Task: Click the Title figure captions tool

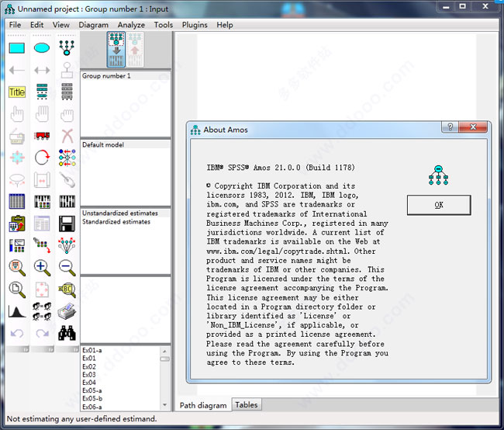Action: tap(17, 92)
